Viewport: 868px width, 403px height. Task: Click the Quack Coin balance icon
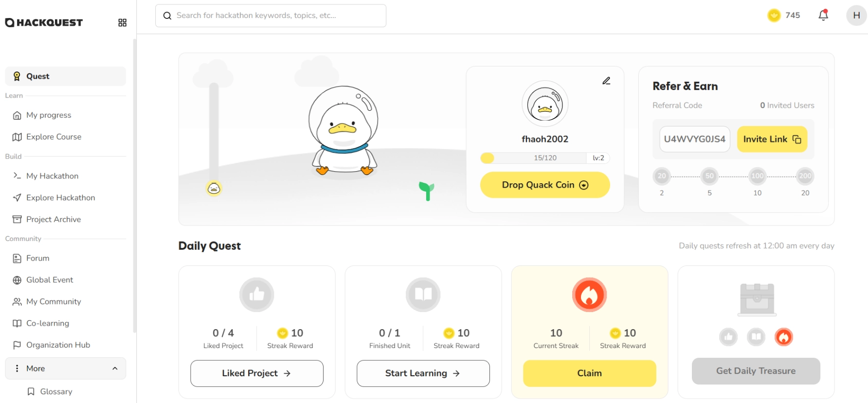coord(774,16)
